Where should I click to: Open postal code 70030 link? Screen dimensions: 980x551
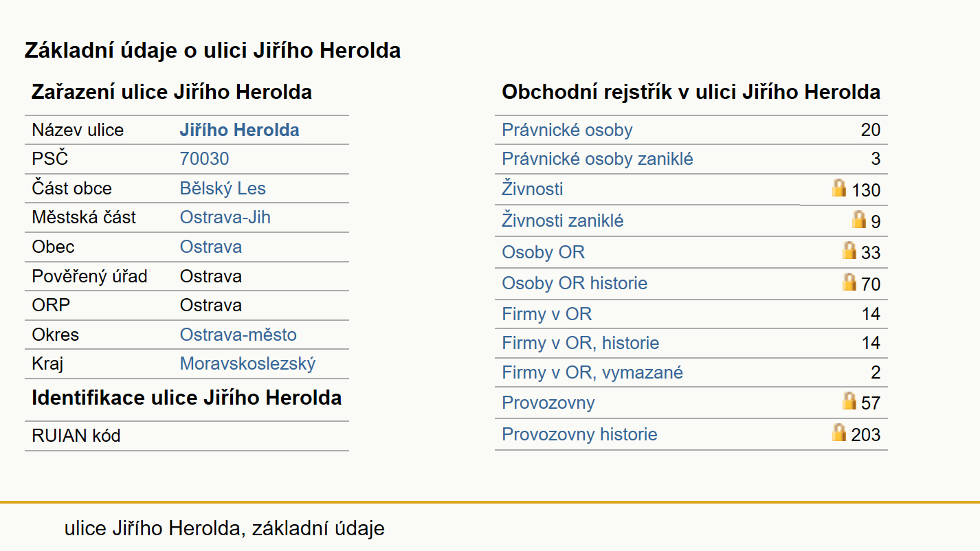(204, 159)
